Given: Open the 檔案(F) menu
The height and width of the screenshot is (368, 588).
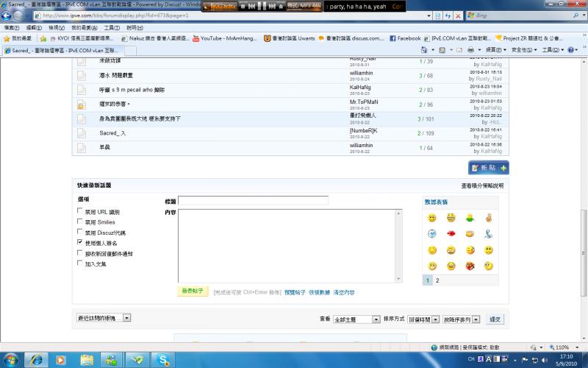Looking at the screenshot, I should pyautogui.click(x=12, y=28).
